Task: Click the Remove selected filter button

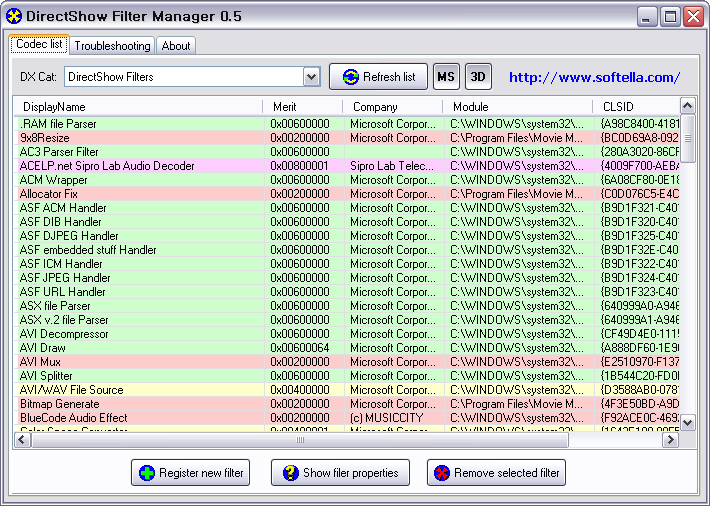Action: coord(496,472)
